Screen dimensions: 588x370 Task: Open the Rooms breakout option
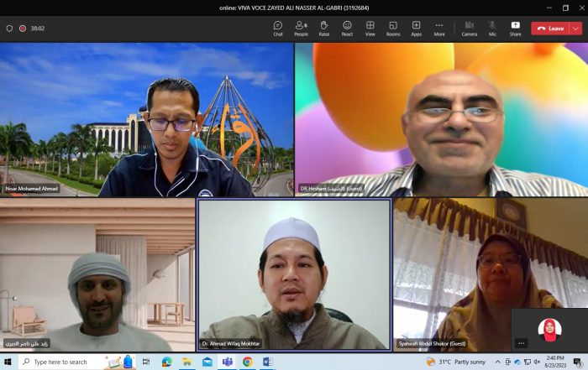(x=393, y=28)
